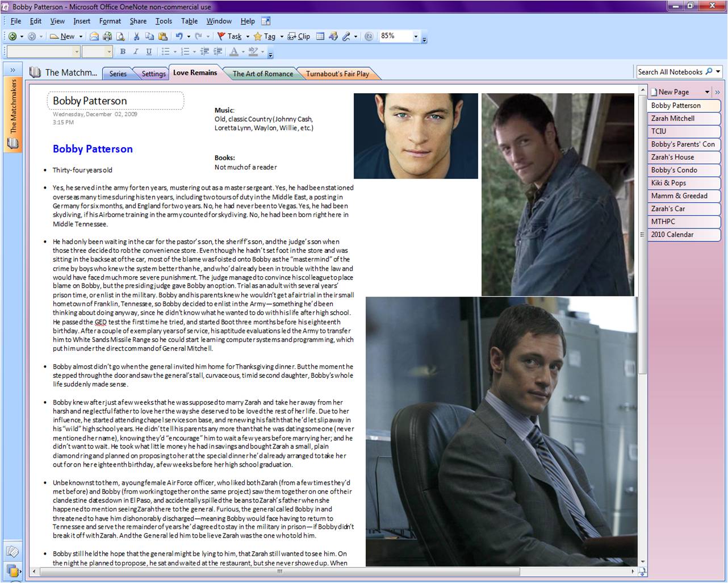728x583 pixels.
Task: Open the Format menu
Action: click(110, 21)
